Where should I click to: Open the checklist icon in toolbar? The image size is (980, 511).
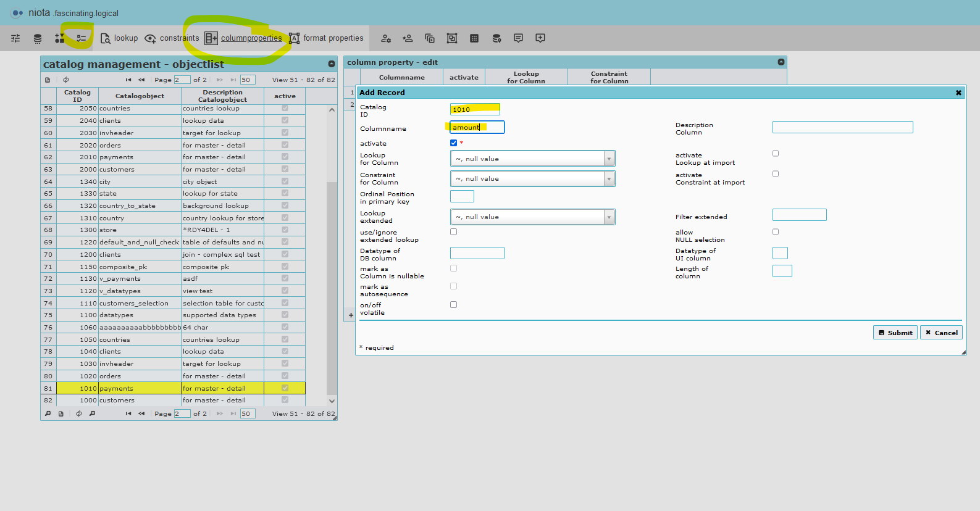click(81, 38)
